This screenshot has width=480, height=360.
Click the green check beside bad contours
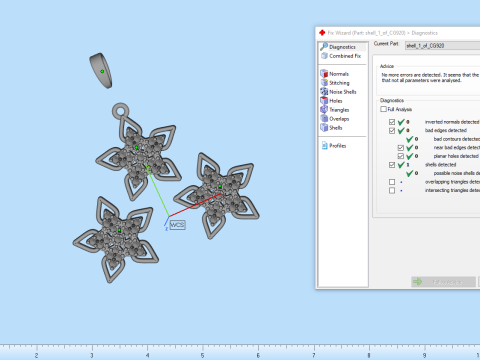tap(410, 139)
